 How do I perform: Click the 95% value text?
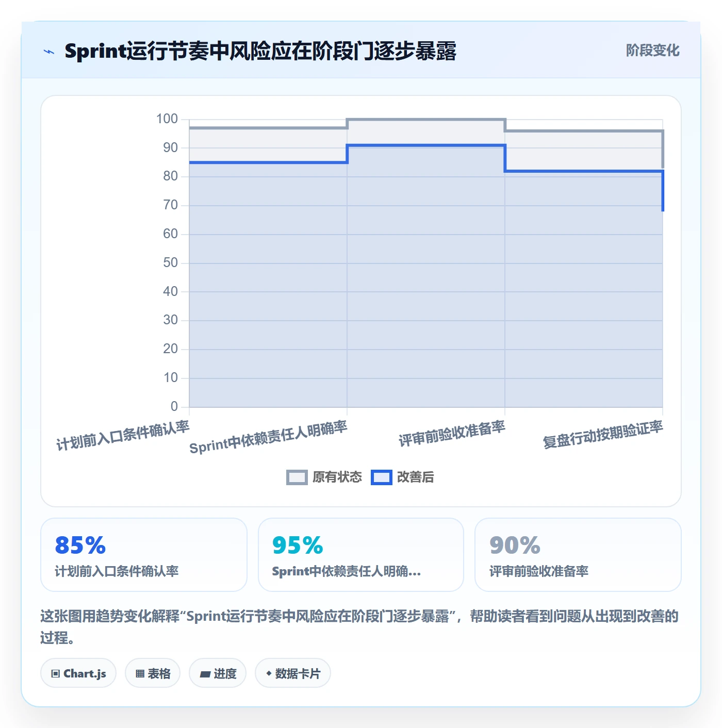pos(298,545)
